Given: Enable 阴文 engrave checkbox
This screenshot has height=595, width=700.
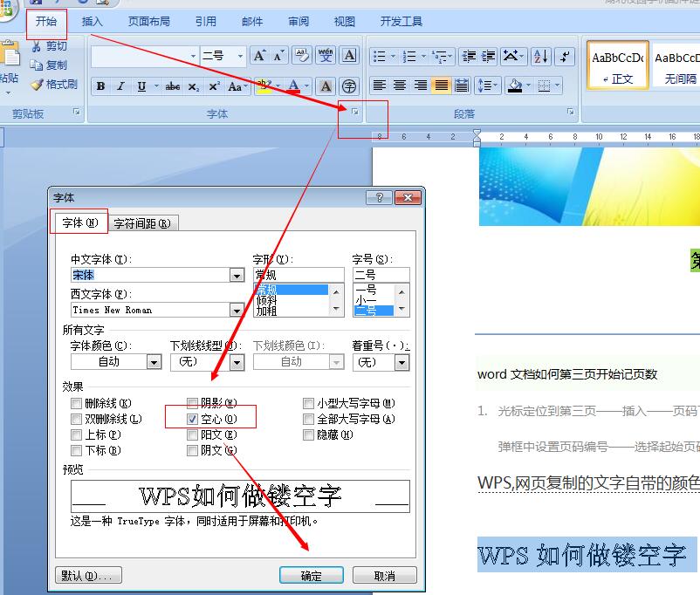Looking at the screenshot, I should 192,450.
